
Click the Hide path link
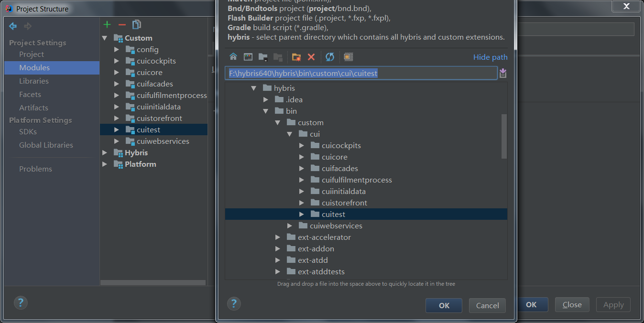[x=491, y=57]
